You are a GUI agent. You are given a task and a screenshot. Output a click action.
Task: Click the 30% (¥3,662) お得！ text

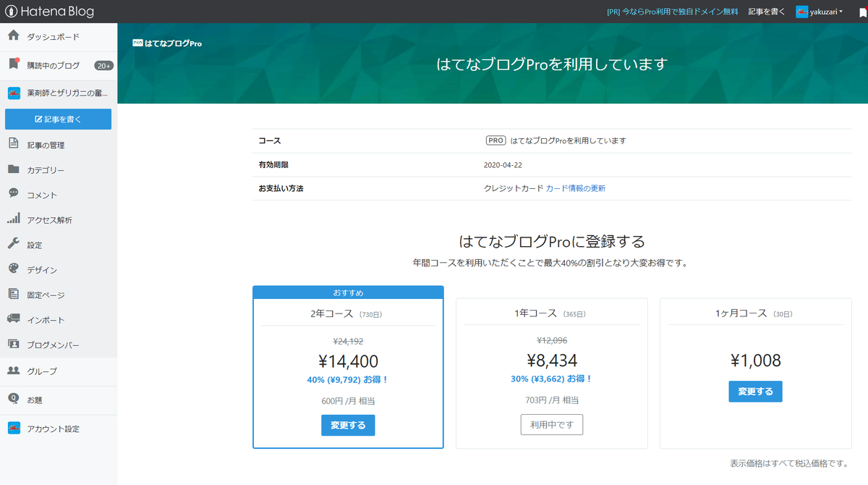coord(552,379)
